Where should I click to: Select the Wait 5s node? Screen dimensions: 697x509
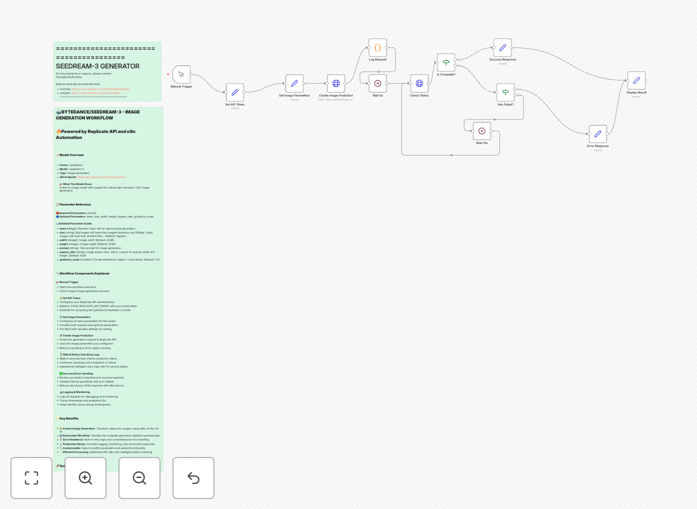pos(377,83)
